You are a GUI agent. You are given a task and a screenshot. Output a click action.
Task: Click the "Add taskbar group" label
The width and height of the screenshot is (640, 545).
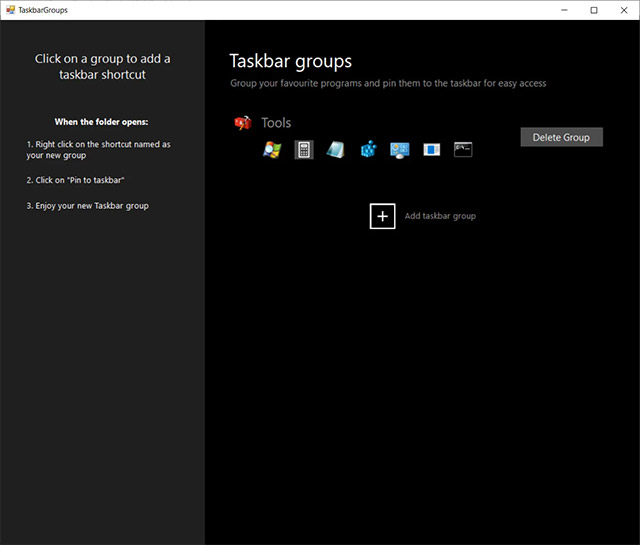coord(440,216)
